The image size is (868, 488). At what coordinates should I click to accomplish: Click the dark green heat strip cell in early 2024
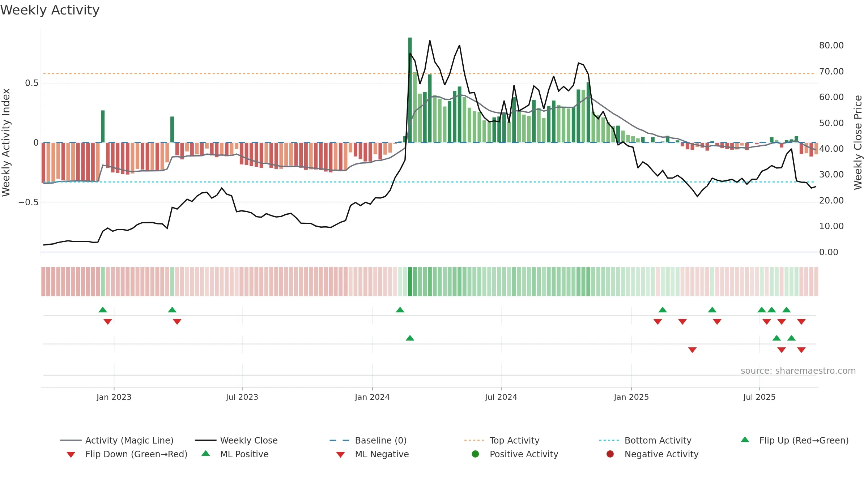[410, 282]
